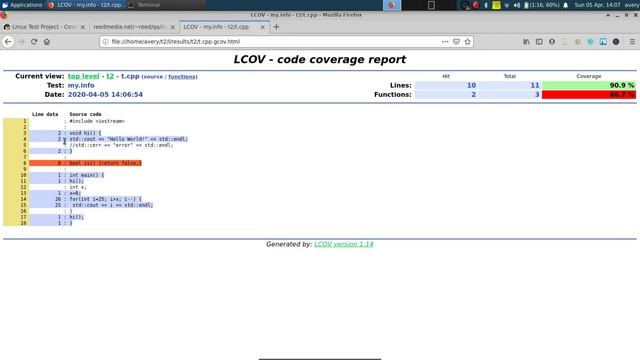This screenshot has width=640, height=360.
Task: Switch to the reedmedia.net tab
Action: tap(134, 27)
